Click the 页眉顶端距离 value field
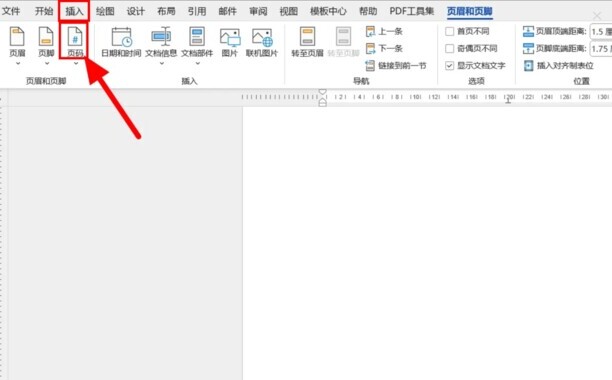 pos(601,32)
